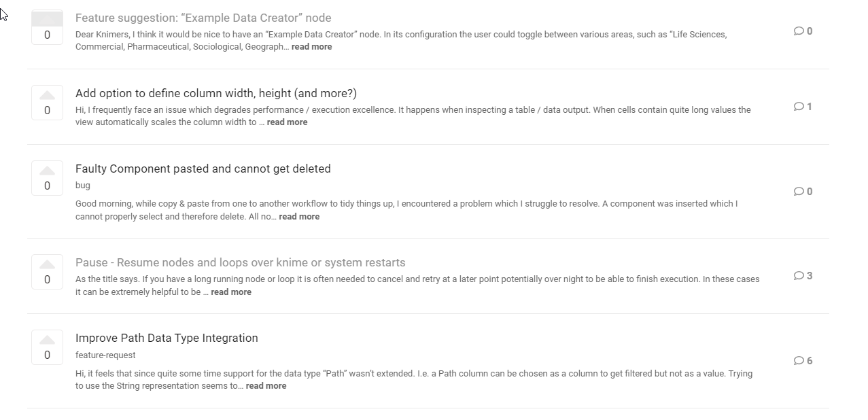The width and height of the screenshot is (868, 420).
Task: Filter by the 'feature-request' tag
Action: click(x=105, y=355)
